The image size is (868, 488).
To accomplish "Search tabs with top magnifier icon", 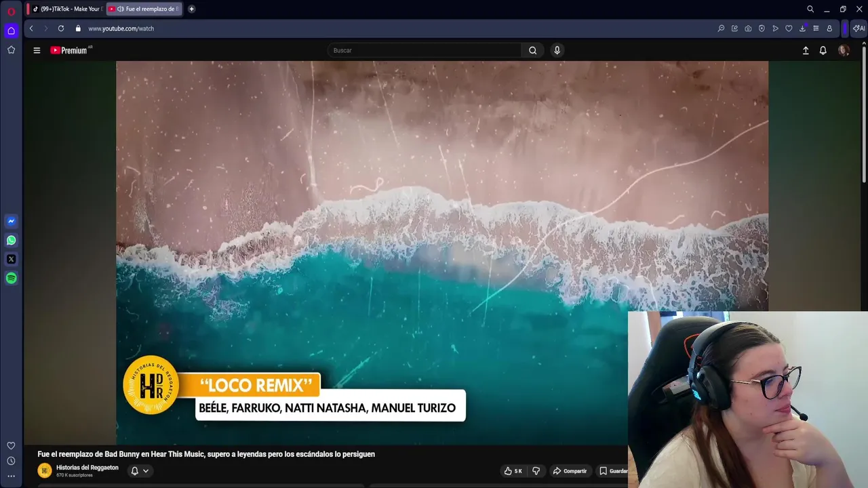I will click(x=810, y=9).
